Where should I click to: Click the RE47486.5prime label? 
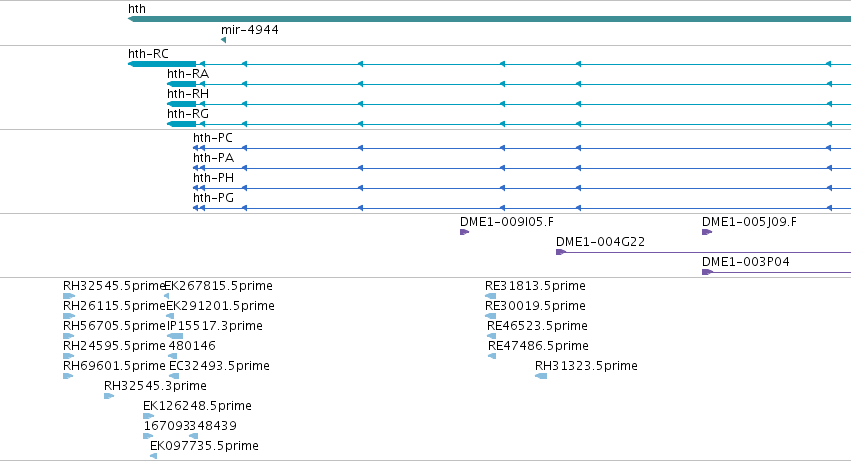(538, 346)
